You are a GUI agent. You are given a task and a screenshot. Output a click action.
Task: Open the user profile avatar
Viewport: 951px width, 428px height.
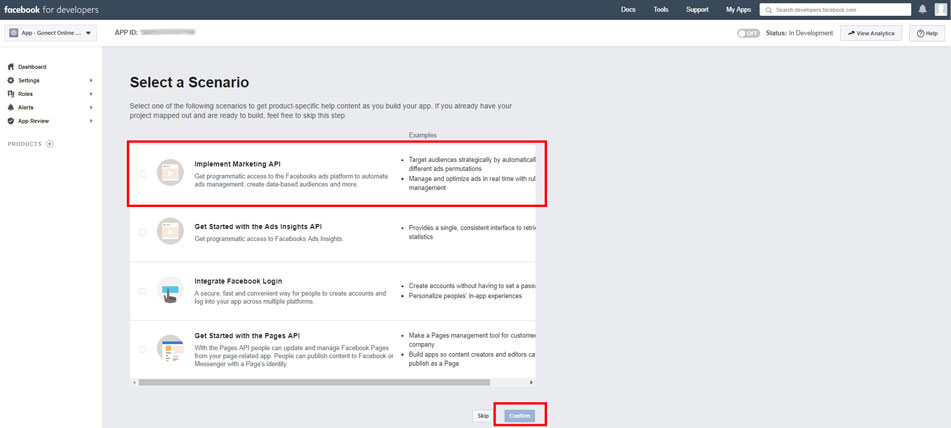940,9
